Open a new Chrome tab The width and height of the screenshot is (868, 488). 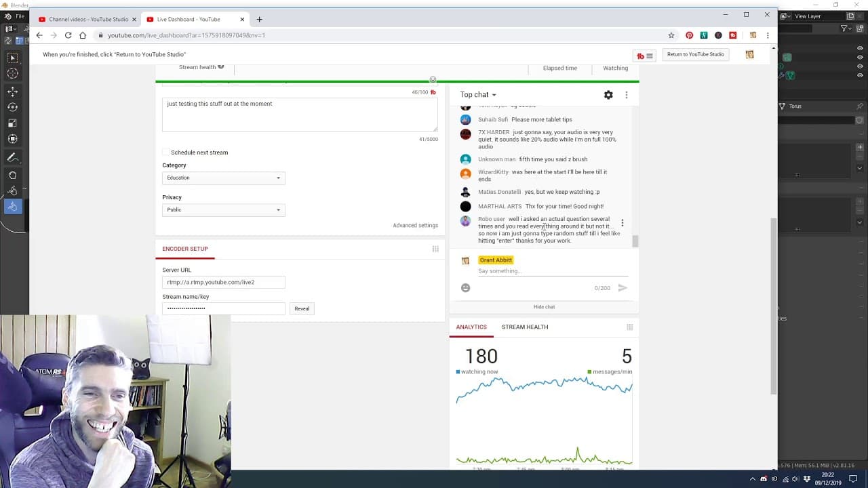pyautogui.click(x=259, y=20)
